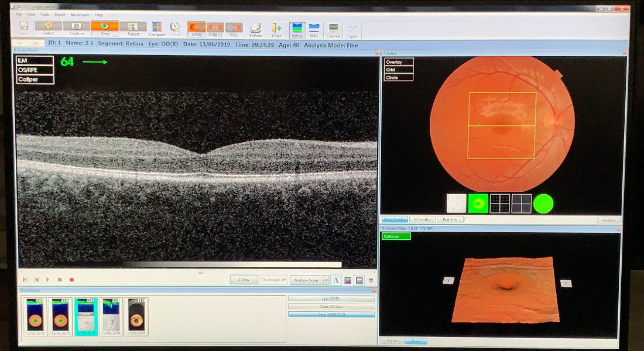Stop the B-scan playback
This screenshot has height=351, width=644.
coord(60,280)
